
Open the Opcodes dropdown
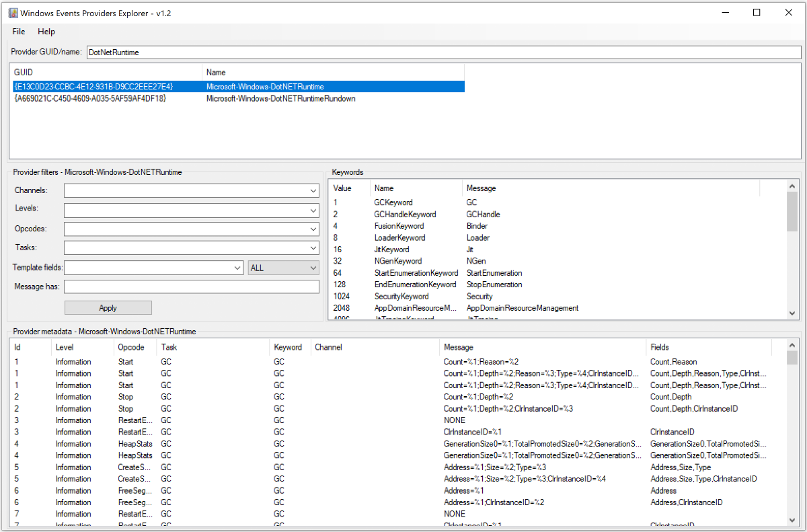point(192,229)
